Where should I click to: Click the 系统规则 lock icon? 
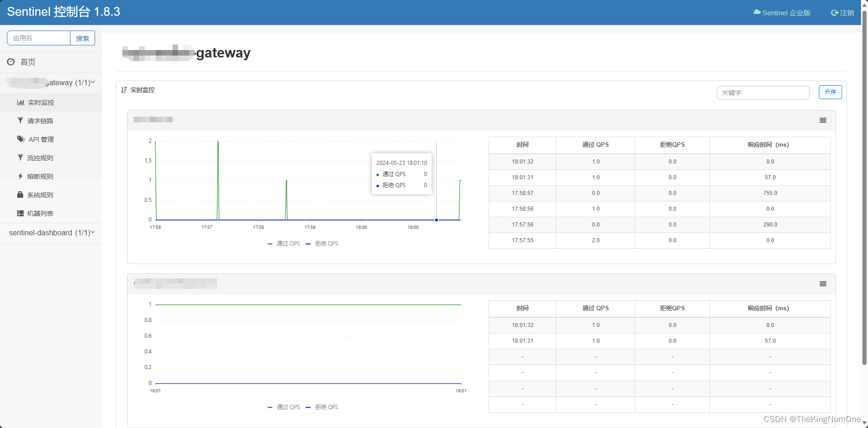pos(20,195)
